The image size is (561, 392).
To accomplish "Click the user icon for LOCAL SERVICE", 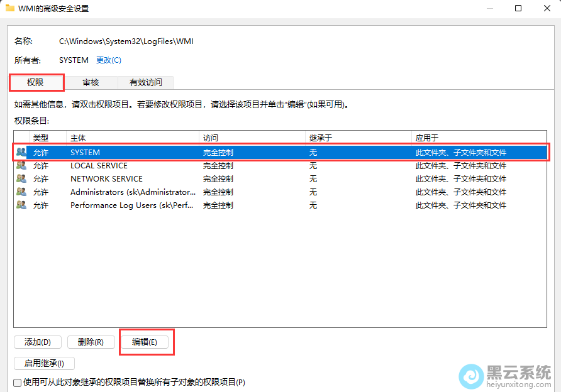I will (21, 166).
